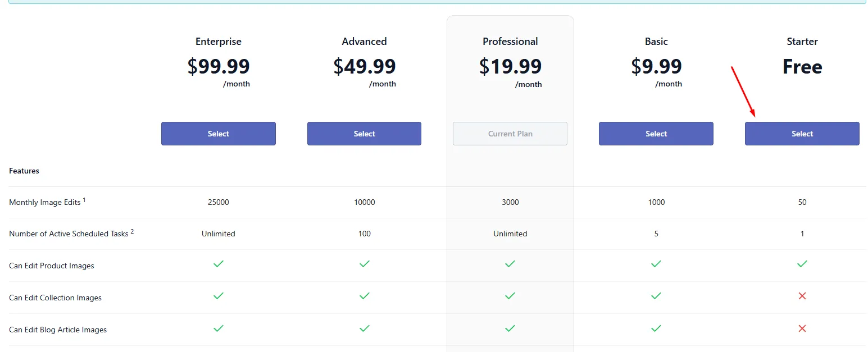Click the Basic Edit Product Images checkmark

[656, 264]
